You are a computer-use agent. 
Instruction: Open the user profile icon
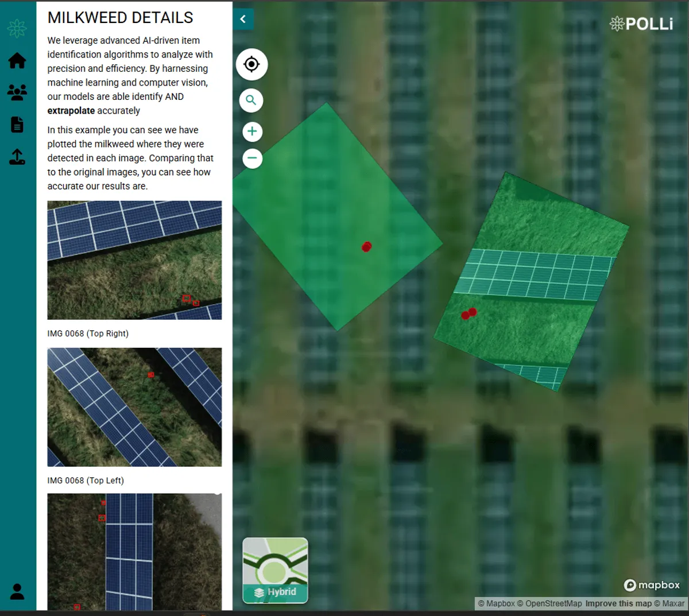click(x=17, y=591)
